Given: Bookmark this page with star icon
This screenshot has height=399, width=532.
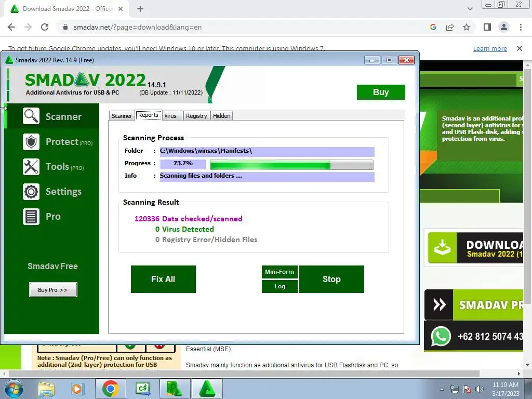Looking at the screenshot, I should (467, 27).
